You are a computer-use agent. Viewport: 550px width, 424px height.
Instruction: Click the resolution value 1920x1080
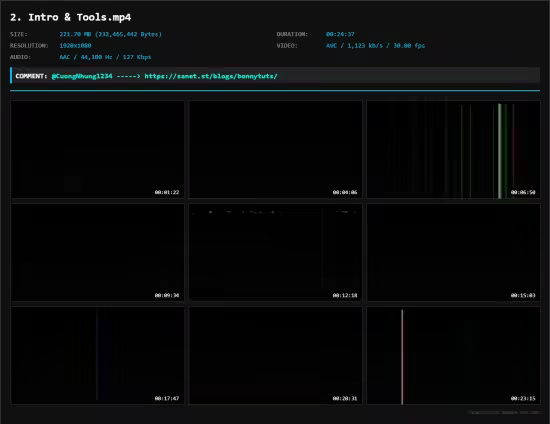tap(75, 46)
